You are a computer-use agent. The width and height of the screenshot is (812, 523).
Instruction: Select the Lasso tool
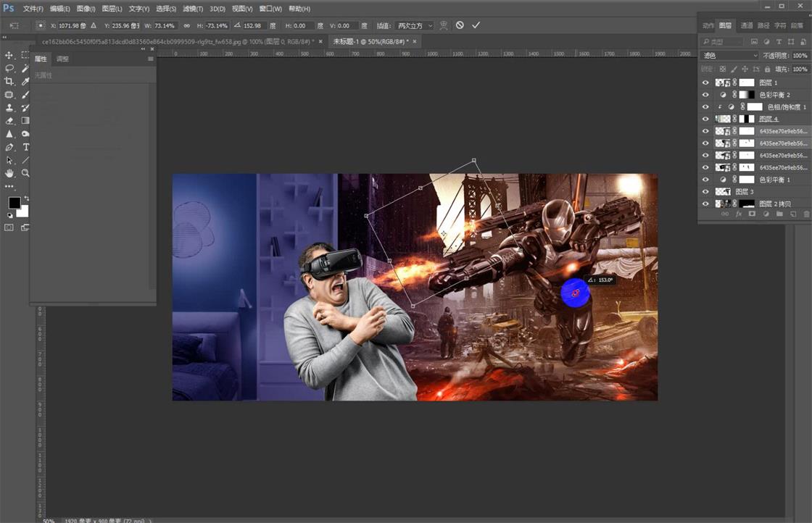[x=9, y=68]
